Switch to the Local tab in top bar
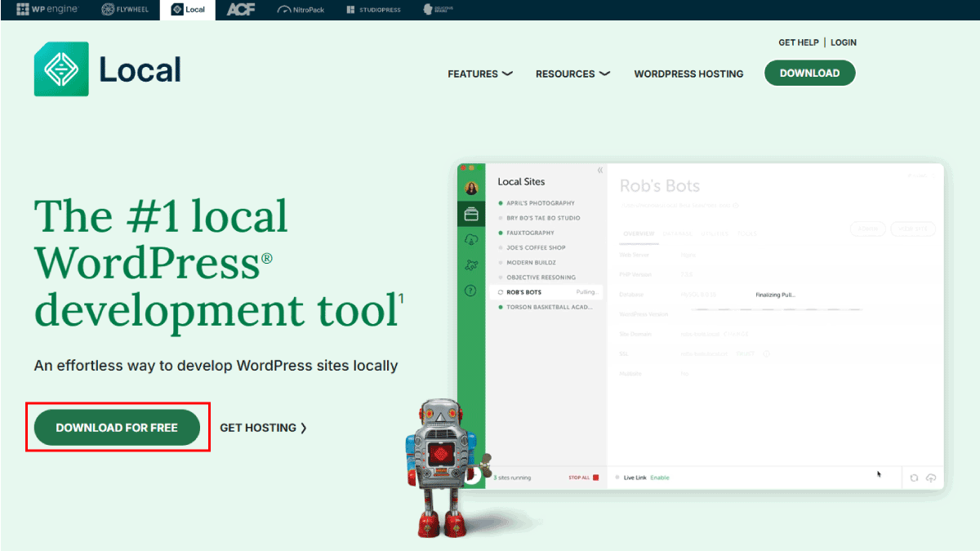 (x=188, y=10)
